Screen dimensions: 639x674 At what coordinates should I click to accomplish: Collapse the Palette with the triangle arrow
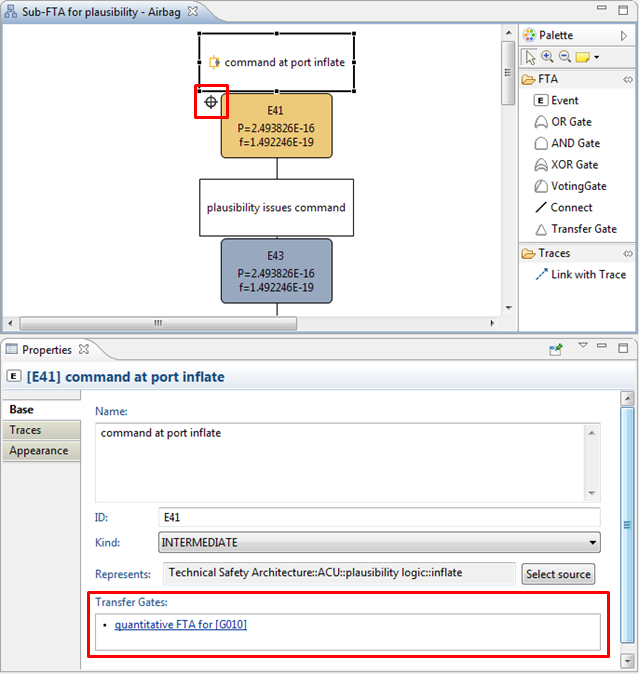pos(624,36)
